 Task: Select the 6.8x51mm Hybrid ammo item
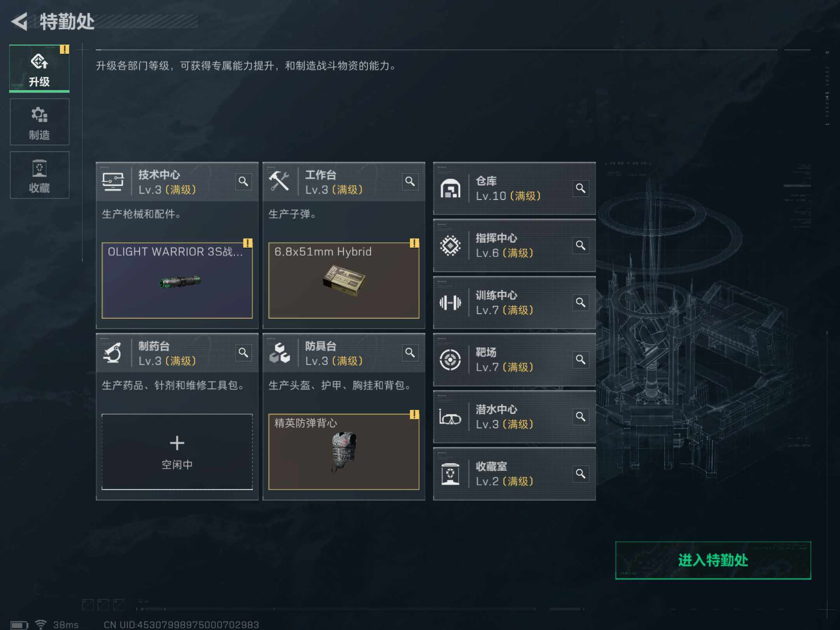344,280
